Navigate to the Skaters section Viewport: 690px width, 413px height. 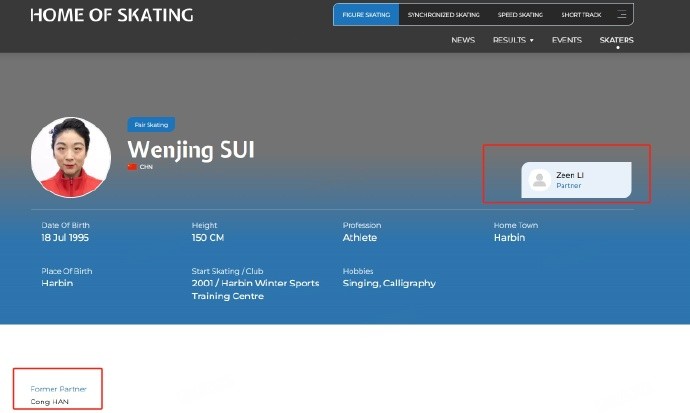(x=616, y=40)
